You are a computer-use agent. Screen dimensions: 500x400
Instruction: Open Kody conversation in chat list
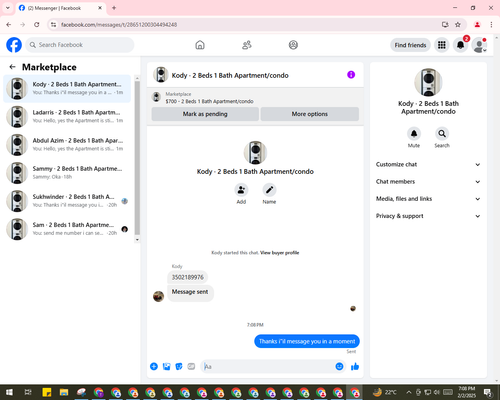67,88
